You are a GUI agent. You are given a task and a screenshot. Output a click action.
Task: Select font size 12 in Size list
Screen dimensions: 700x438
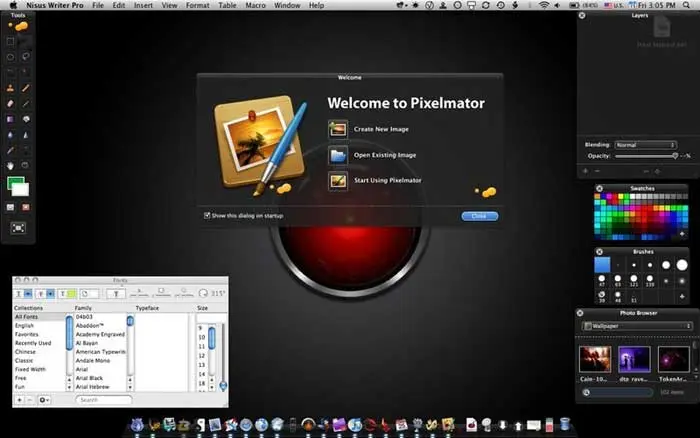click(x=202, y=356)
